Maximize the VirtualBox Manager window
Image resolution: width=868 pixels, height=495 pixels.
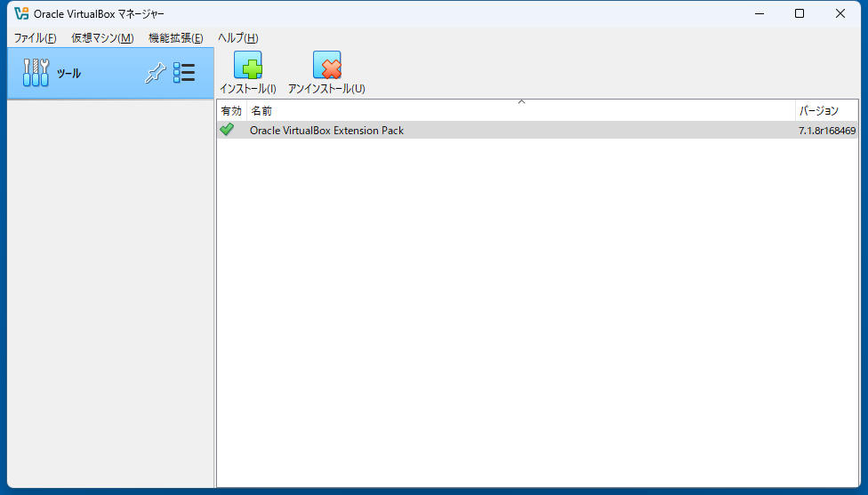tap(800, 13)
